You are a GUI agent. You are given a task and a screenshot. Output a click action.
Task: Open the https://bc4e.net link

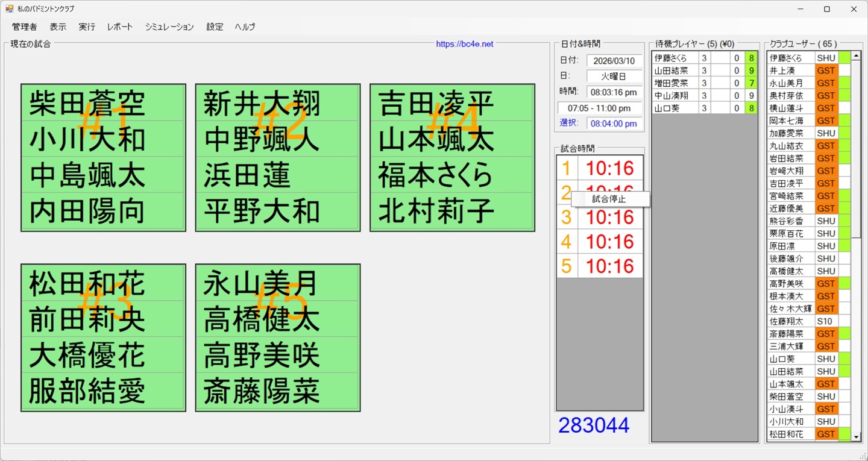click(465, 44)
